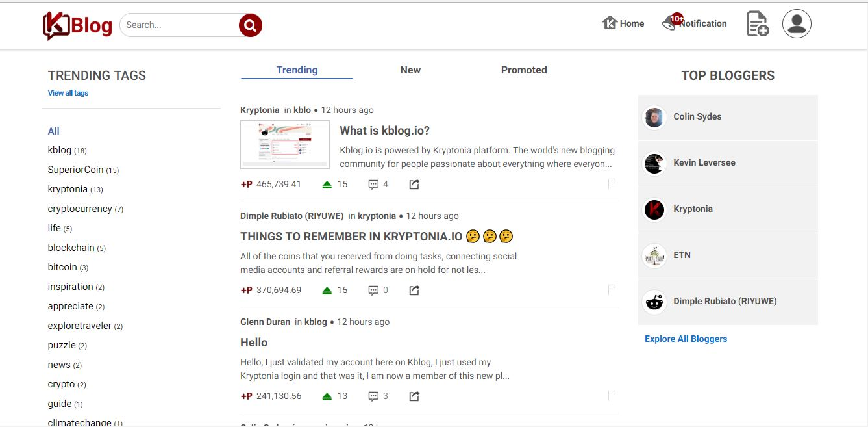Share the "THINGS TO REMEMBER" post
This screenshot has height=427, width=868.
point(414,291)
